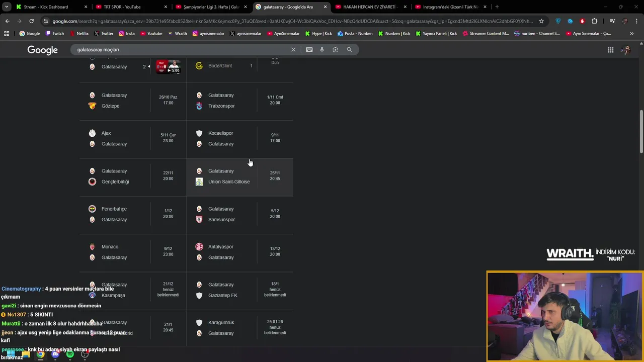Start voice search with microphone icon

322,50
